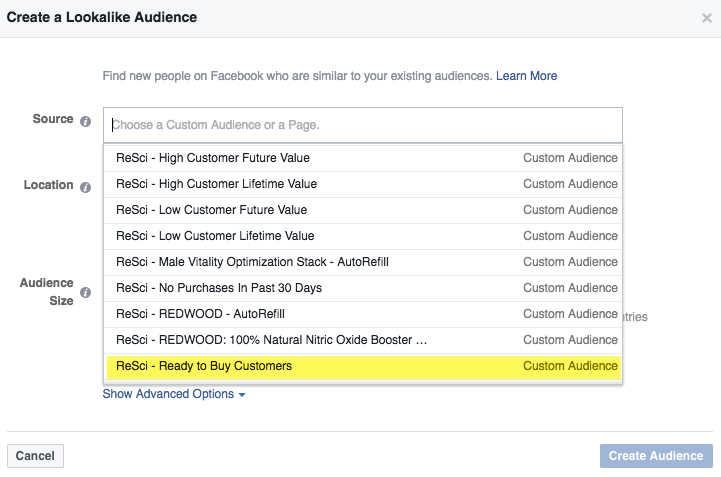Click the Create Audience button
Image resolution: width=721 pixels, height=477 pixels.
click(x=656, y=456)
